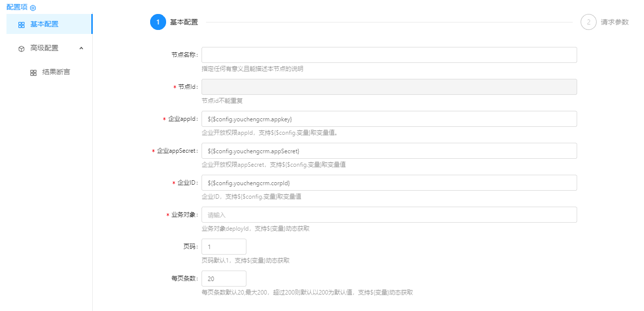
Task: Click the cube icon before 高级配置
Action: point(21,48)
